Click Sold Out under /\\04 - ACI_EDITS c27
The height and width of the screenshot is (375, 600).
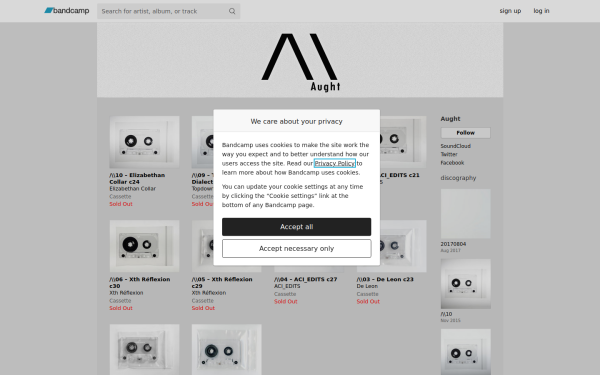[x=285, y=302]
